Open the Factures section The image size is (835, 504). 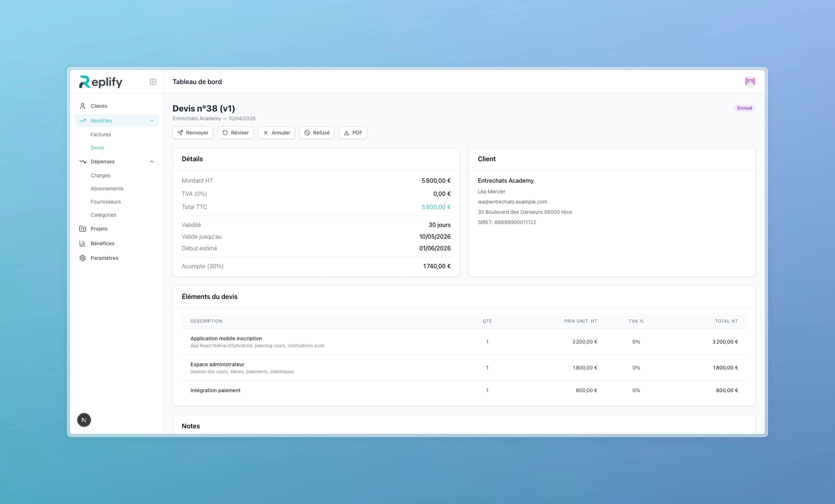point(101,134)
